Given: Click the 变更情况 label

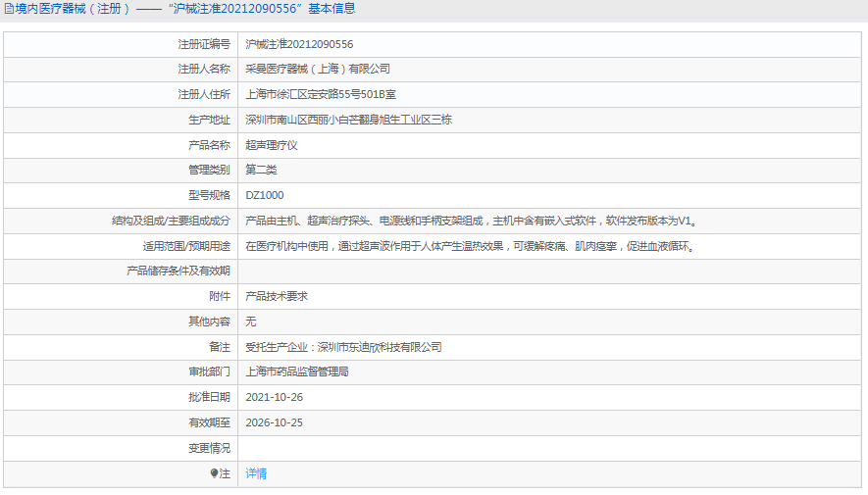Looking at the screenshot, I should click(209, 448).
